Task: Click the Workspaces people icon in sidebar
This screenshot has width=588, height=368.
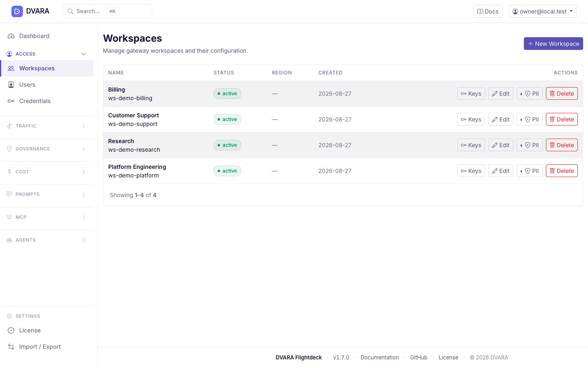Action: 11,68
